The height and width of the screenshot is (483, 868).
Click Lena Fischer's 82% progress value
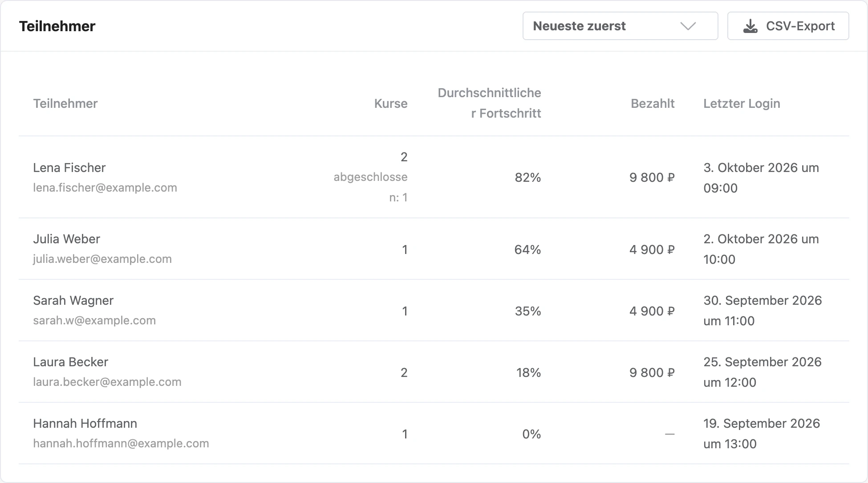(x=528, y=177)
